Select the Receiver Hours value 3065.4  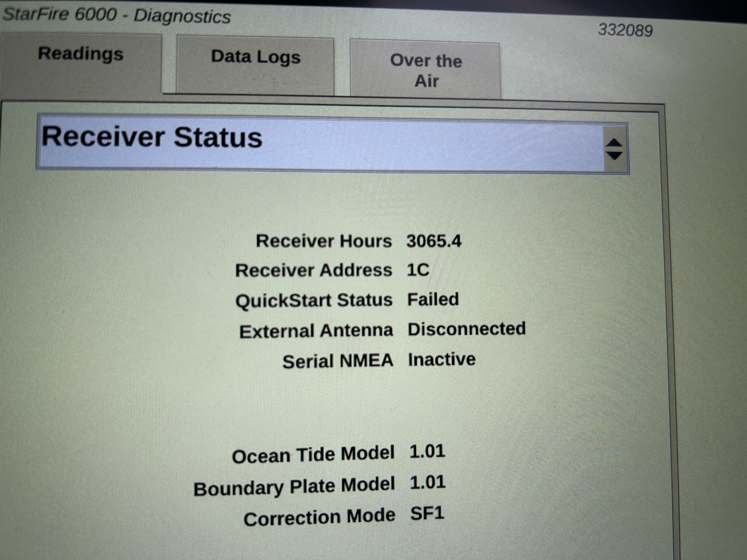(434, 241)
